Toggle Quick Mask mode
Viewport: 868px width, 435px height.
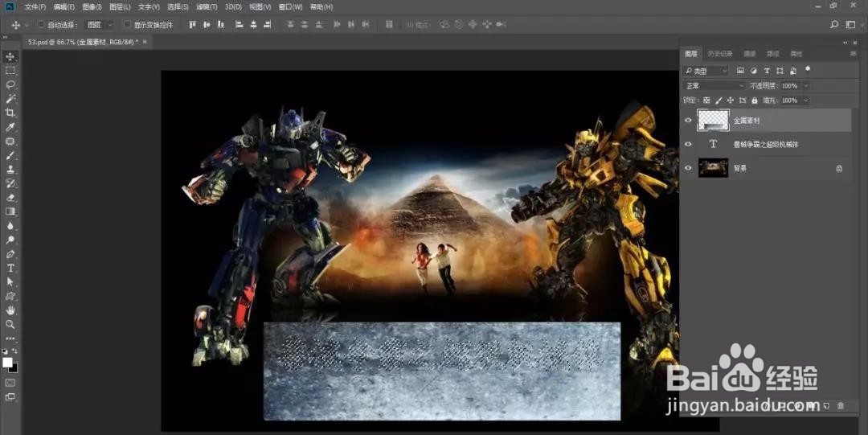(x=10, y=383)
